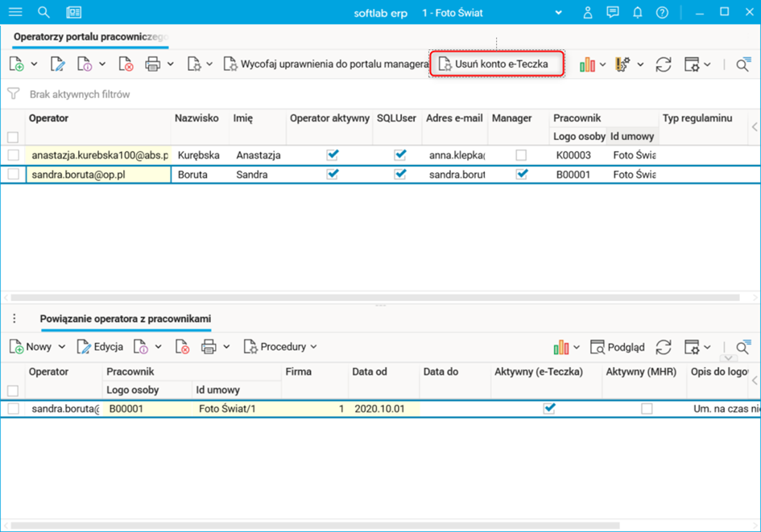Open the hamburger main menu
Screen dimensions: 761x532
pyautogui.click(x=15, y=12)
